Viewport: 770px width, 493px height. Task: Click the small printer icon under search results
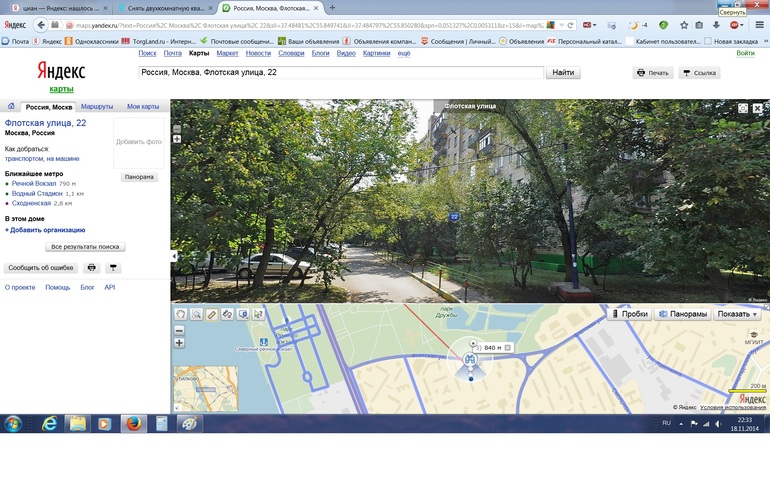92,268
